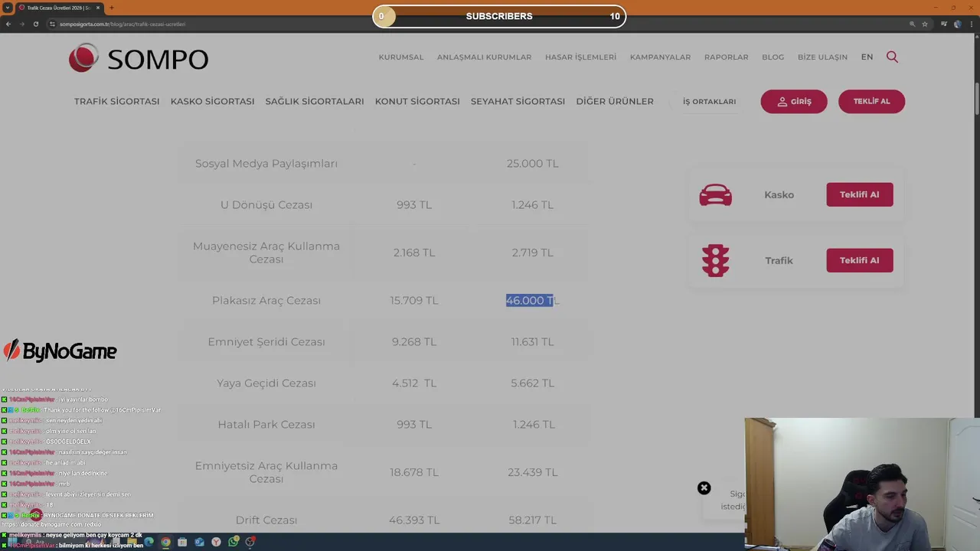
Task: Open the Trafik Sigortası menu
Action: click(116, 101)
